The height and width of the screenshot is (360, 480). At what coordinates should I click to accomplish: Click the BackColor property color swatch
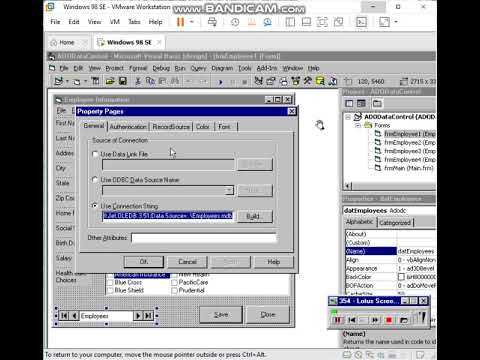[x=401, y=277]
